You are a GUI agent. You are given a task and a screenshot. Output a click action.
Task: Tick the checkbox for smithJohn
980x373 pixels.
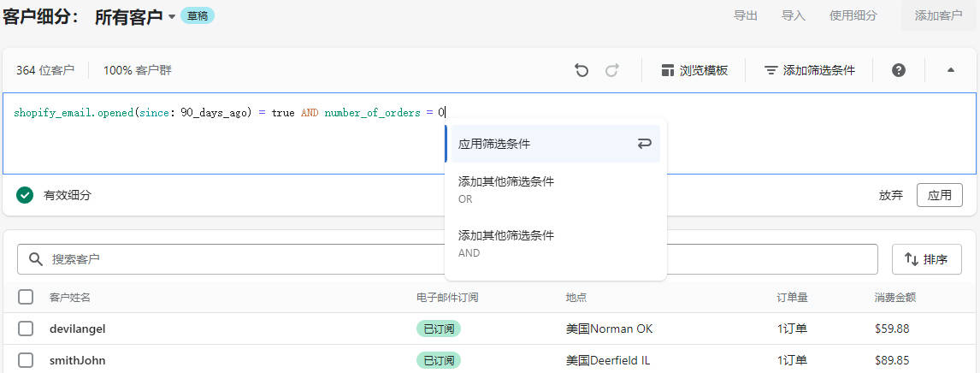point(26,360)
